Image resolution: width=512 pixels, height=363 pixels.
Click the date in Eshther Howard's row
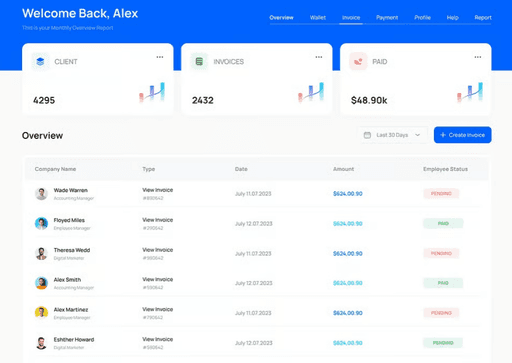tap(254, 343)
